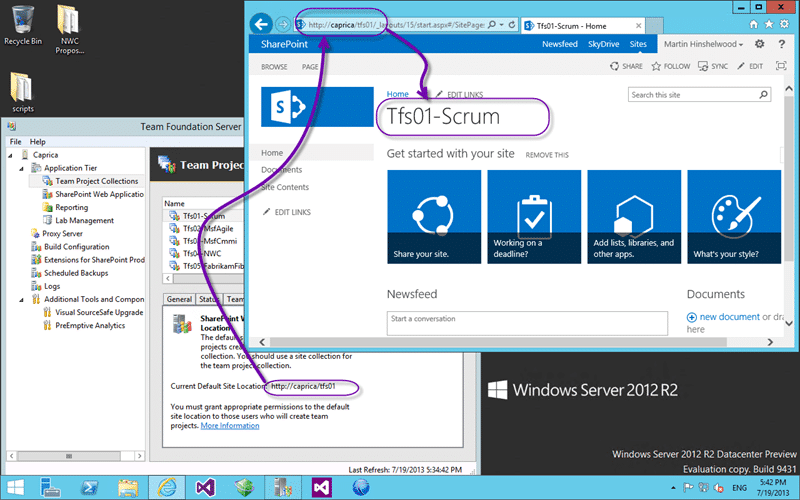Open the browser Home icon

pos(754,24)
